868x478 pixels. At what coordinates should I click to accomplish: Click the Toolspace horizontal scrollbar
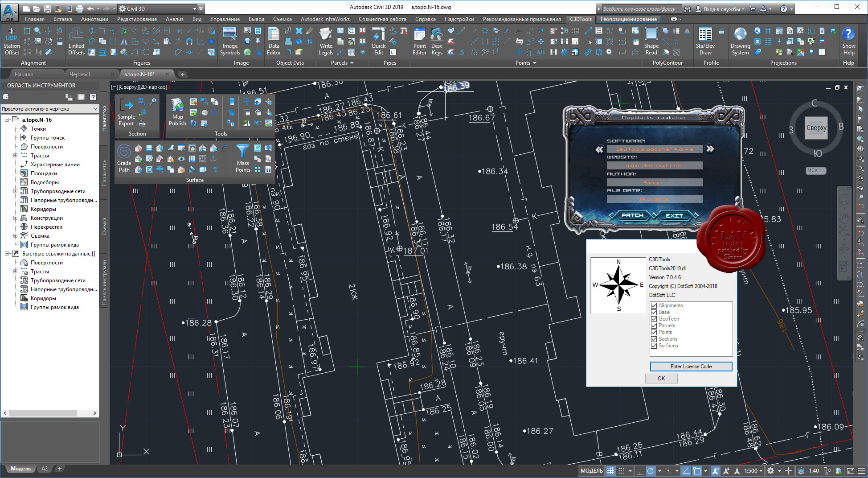(49, 413)
